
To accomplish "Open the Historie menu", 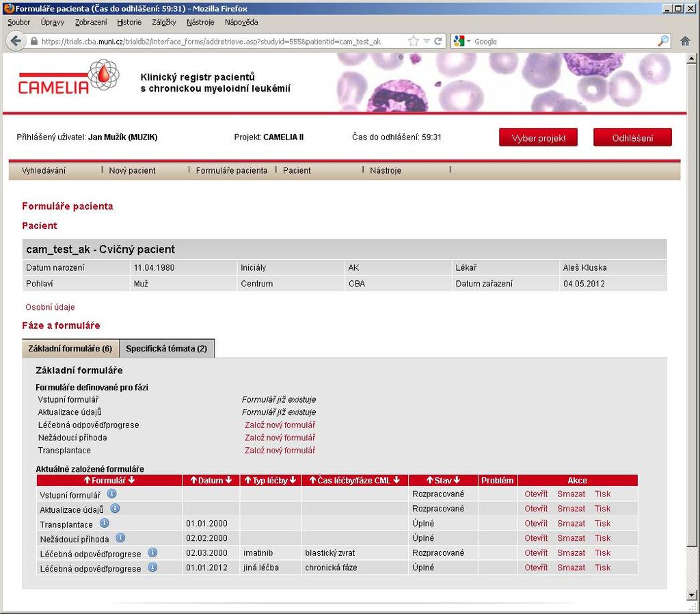I will click(x=129, y=23).
